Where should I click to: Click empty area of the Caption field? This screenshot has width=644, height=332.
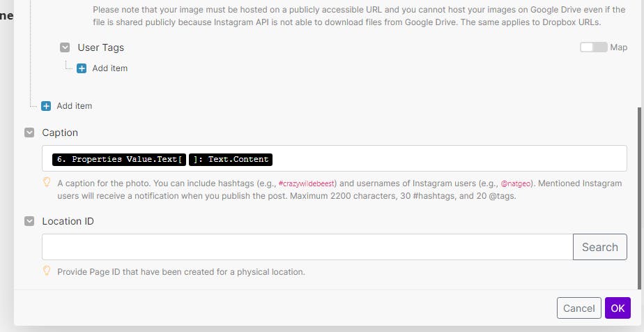(x=446, y=159)
